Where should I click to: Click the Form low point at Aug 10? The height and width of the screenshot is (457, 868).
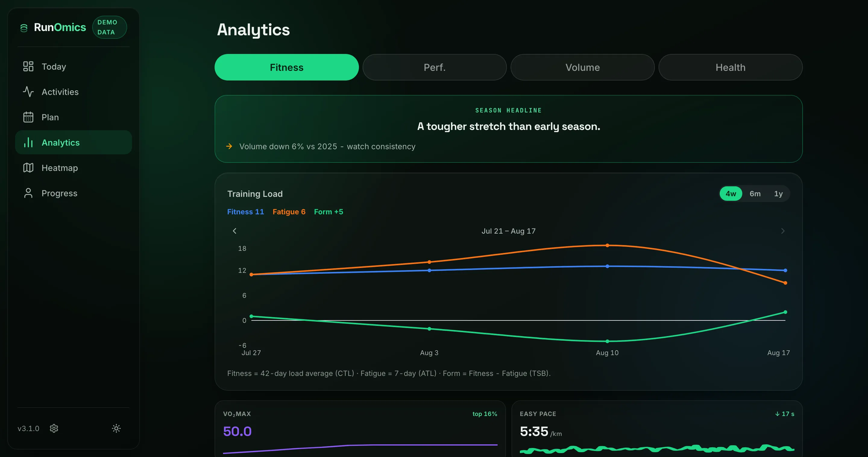coord(607,341)
